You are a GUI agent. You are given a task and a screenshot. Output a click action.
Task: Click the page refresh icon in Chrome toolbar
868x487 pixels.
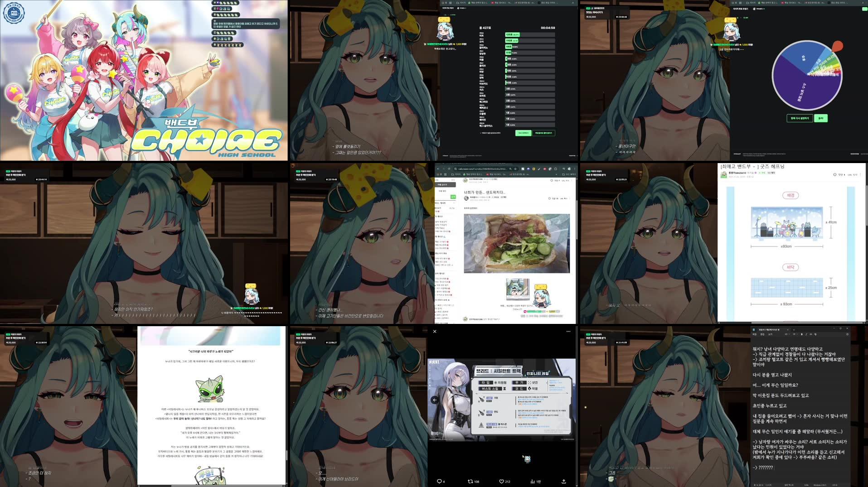pyautogui.click(x=449, y=169)
